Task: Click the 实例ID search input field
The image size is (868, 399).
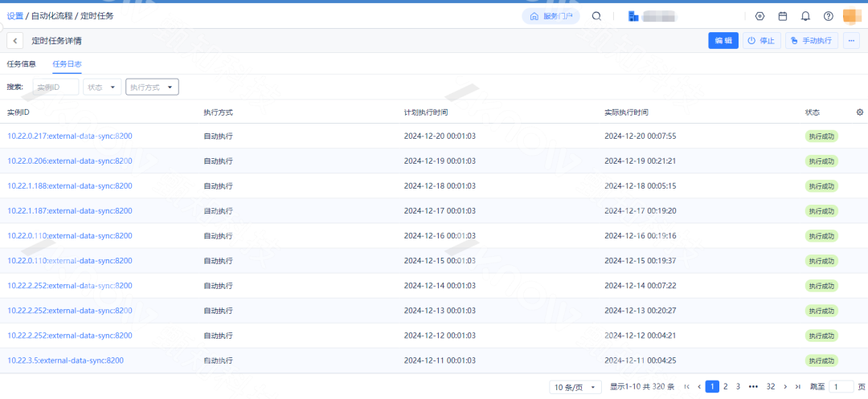Action: coord(55,87)
